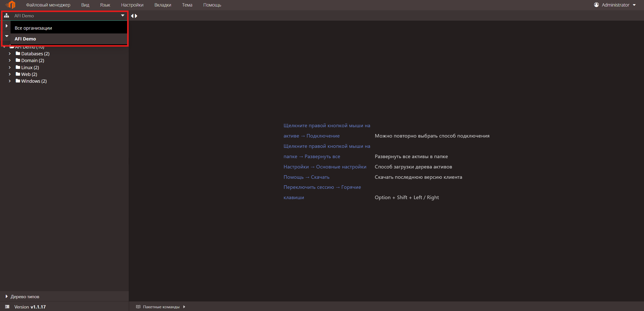Open the Помощь menu
Viewport: 644px width, 311px height.
click(212, 5)
